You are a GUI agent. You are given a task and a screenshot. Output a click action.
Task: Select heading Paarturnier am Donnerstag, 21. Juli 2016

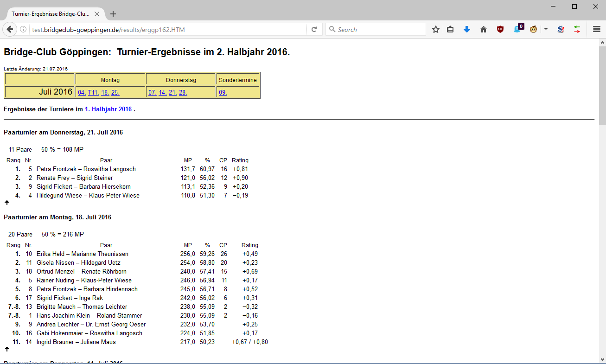coord(63,132)
